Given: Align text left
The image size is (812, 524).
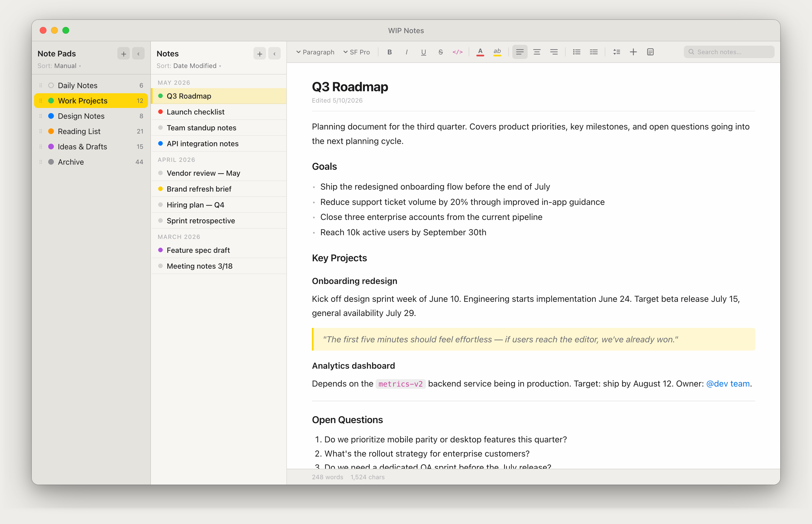Looking at the screenshot, I should point(520,52).
